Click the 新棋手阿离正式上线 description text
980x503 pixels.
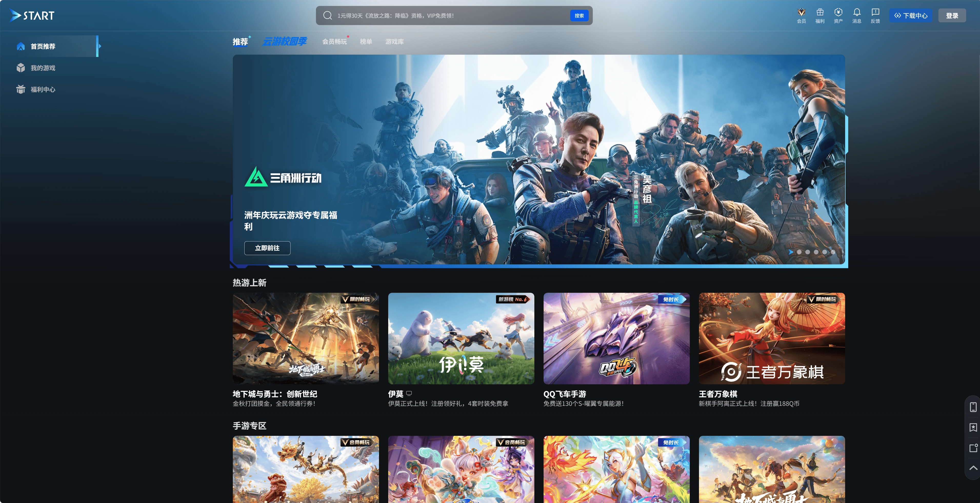749,404
